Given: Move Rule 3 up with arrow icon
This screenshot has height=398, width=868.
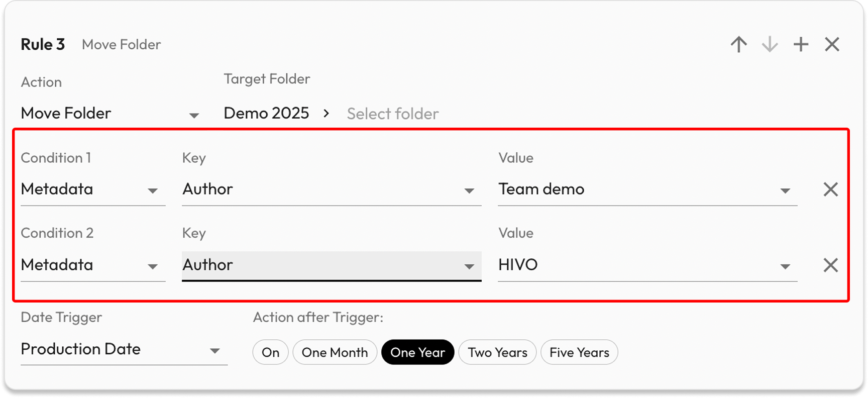Looking at the screenshot, I should [738, 45].
